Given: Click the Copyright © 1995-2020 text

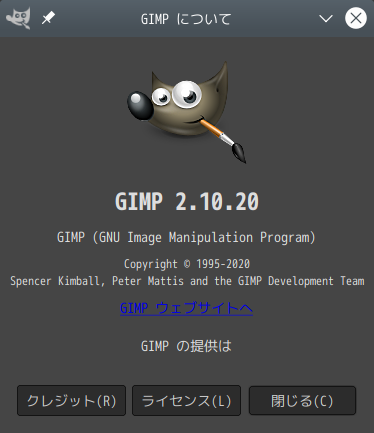Looking at the screenshot, I should click(x=187, y=264).
